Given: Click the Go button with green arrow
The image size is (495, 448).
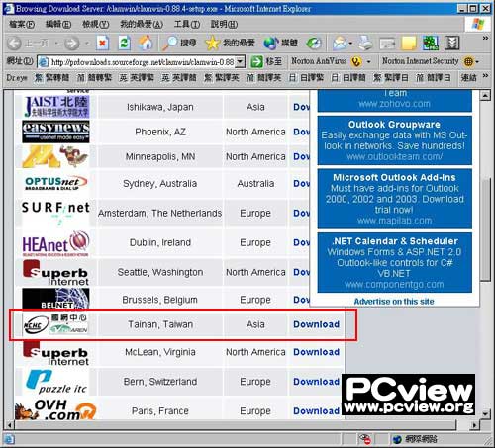Looking at the screenshot, I should point(266,61).
